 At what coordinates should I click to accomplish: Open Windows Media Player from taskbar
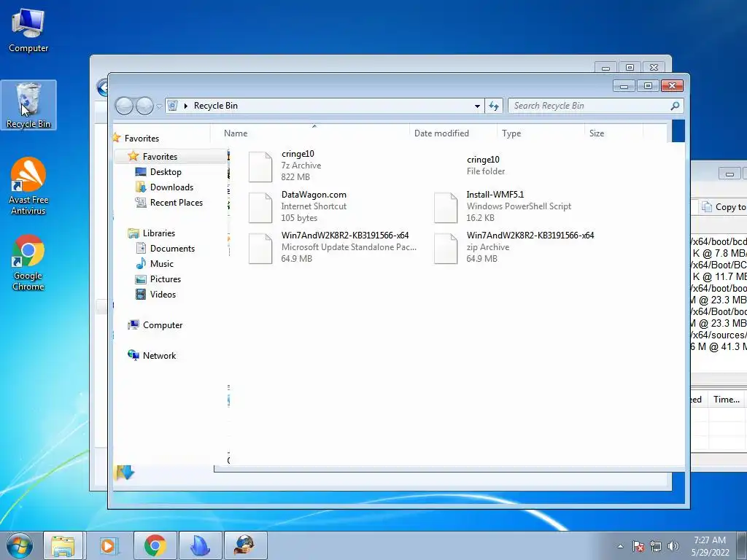[x=108, y=545]
